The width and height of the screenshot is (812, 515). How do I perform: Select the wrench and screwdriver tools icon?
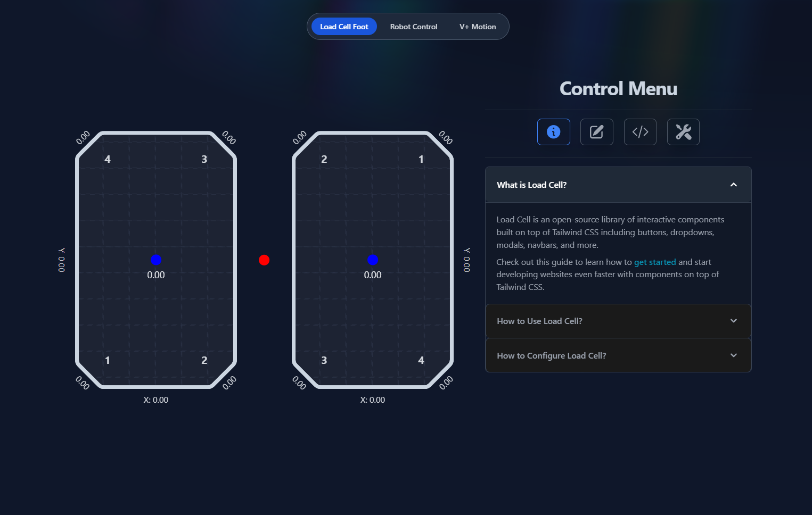coord(683,132)
